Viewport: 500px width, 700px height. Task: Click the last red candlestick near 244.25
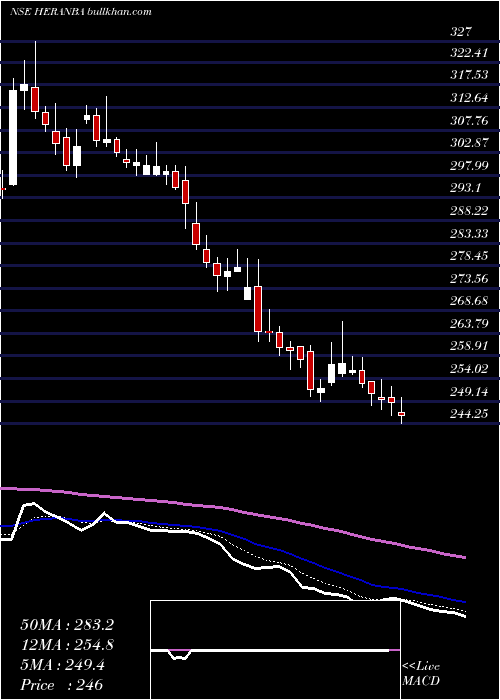point(401,414)
